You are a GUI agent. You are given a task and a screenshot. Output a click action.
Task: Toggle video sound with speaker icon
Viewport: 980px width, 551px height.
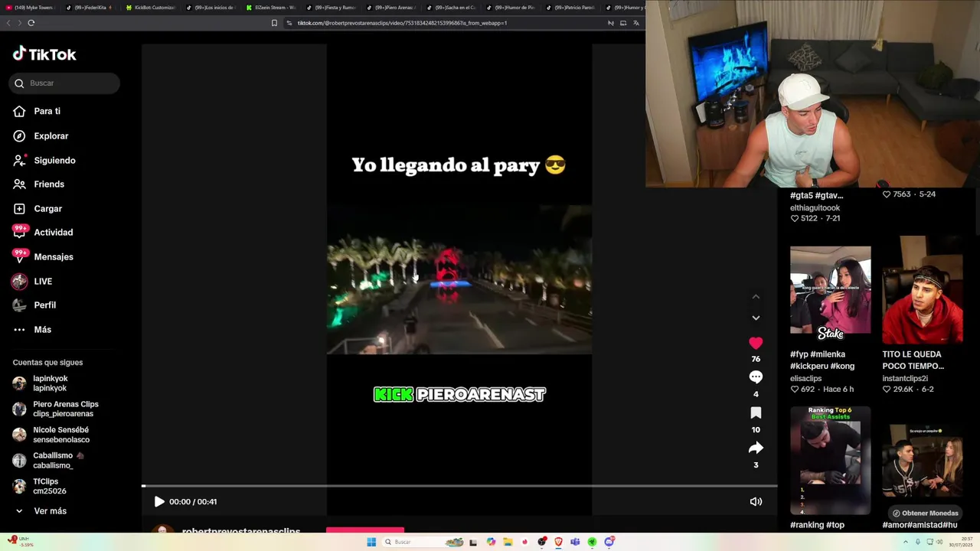click(x=756, y=502)
